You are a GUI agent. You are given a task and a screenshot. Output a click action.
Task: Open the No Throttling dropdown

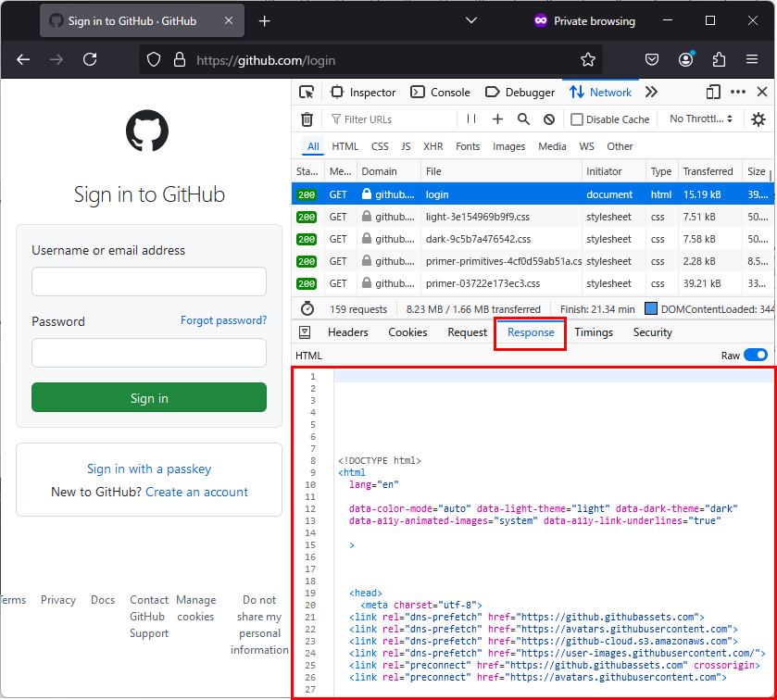click(x=701, y=119)
